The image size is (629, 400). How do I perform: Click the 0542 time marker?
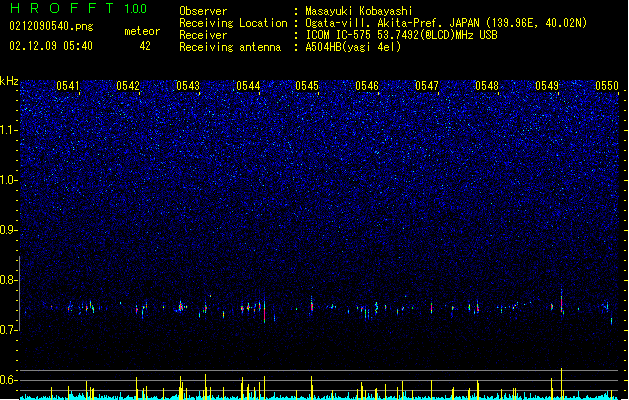[x=128, y=86]
